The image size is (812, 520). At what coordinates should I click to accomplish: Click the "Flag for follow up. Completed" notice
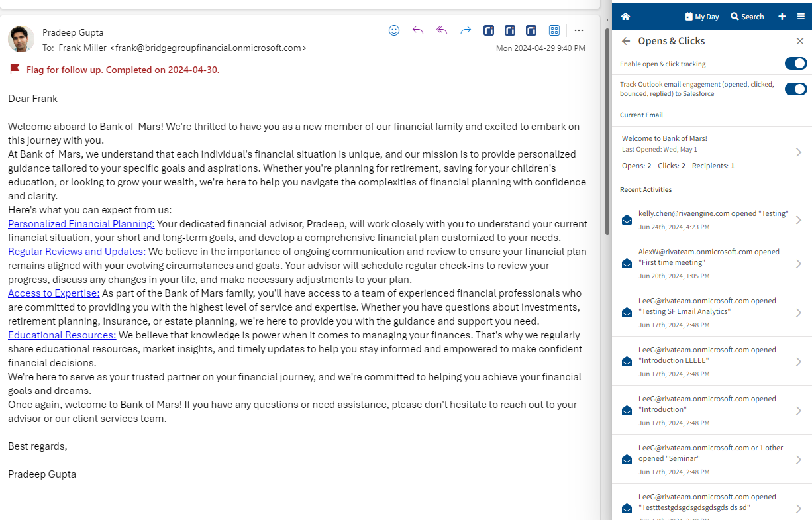click(123, 70)
